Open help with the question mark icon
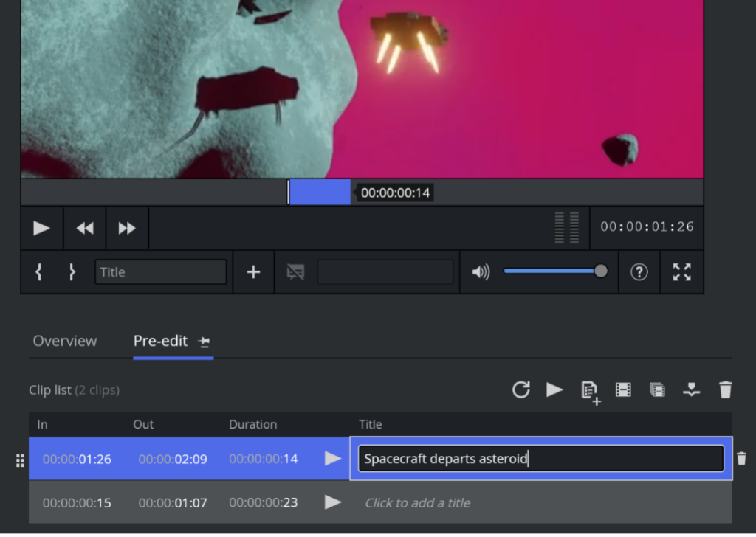This screenshot has height=537, width=756. coord(639,272)
